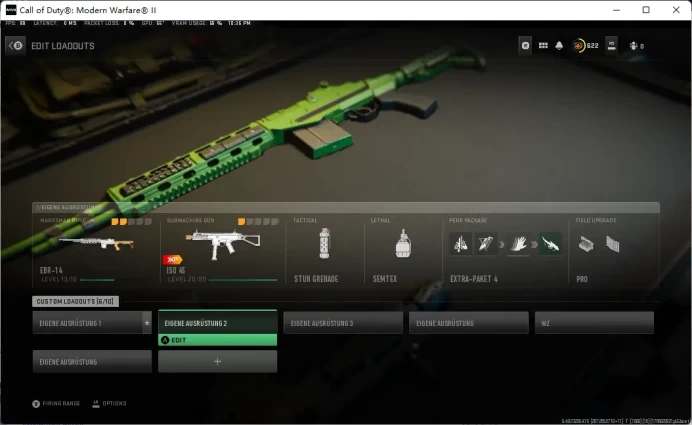The width and height of the screenshot is (692, 425).
Task: Select Eigene Ausrüstung 2 loadout
Action: [218, 323]
